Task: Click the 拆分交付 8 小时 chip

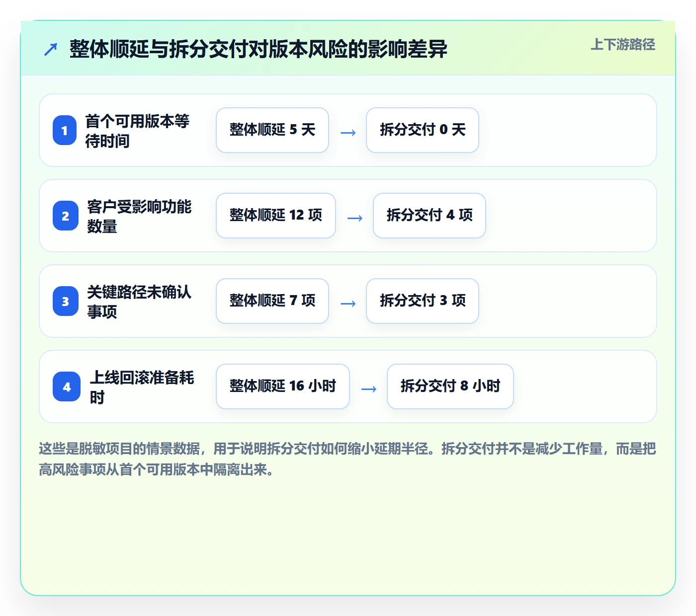Action: (450, 386)
